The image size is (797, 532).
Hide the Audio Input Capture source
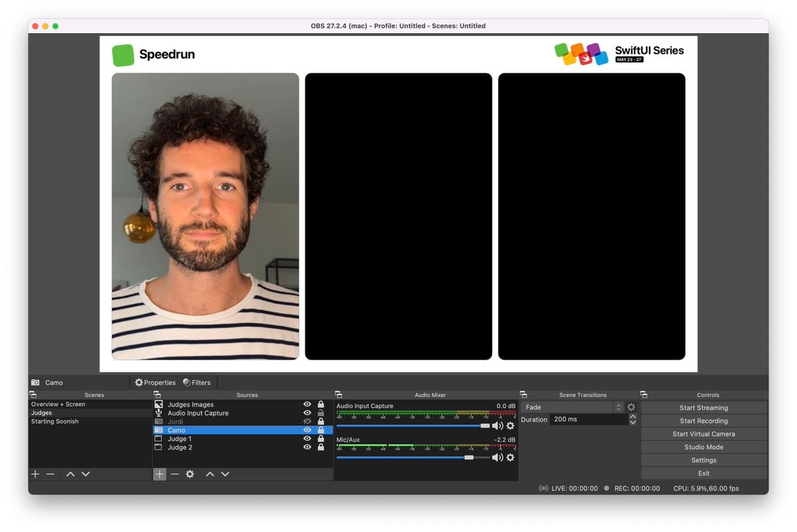coord(307,413)
